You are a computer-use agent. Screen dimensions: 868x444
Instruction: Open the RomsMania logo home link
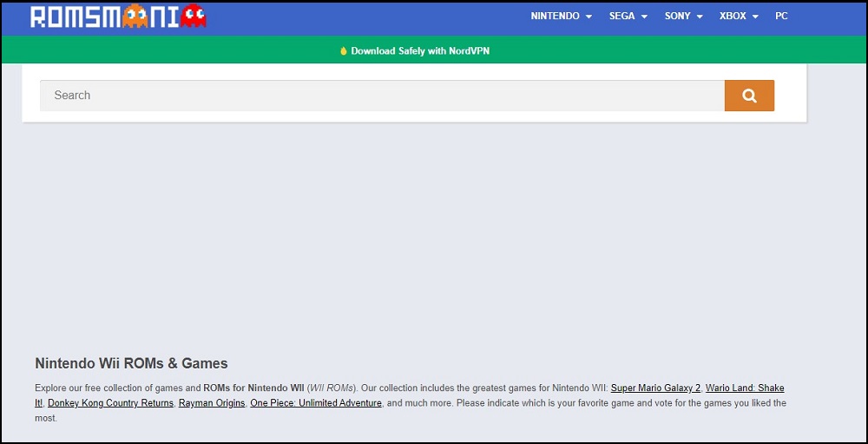(x=118, y=17)
